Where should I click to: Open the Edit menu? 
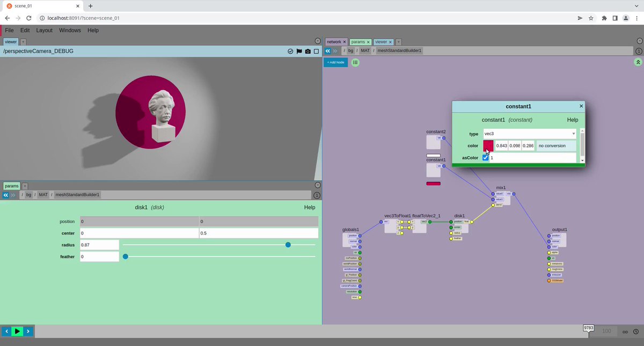tap(25, 31)
